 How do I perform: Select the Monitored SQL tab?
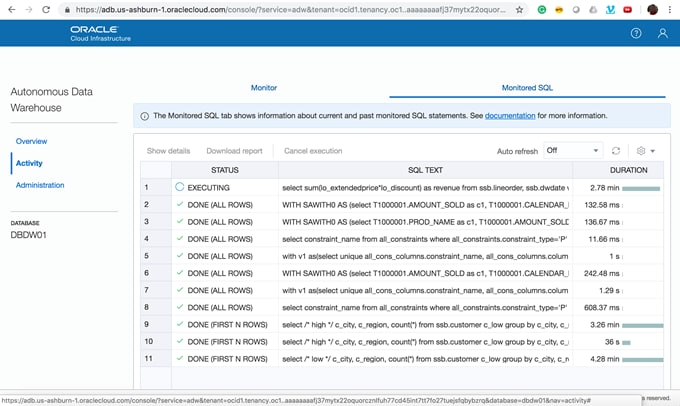(x=527, y=88)
